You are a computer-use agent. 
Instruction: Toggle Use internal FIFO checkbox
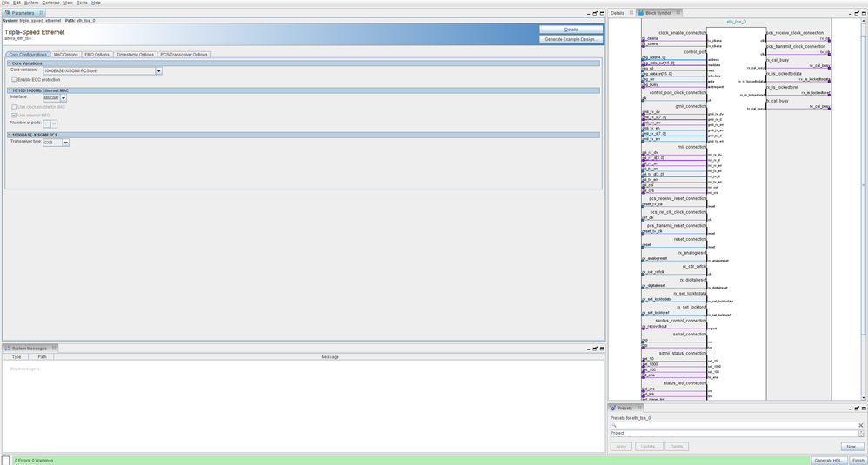pos(14,116)
